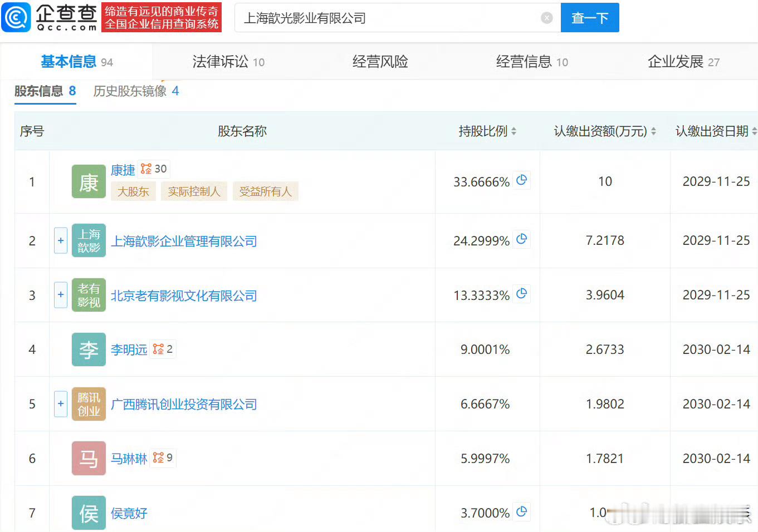This screenshot has width=758, height=532.
Task: Click the 大股东 tag
Action: pos(133,191)
